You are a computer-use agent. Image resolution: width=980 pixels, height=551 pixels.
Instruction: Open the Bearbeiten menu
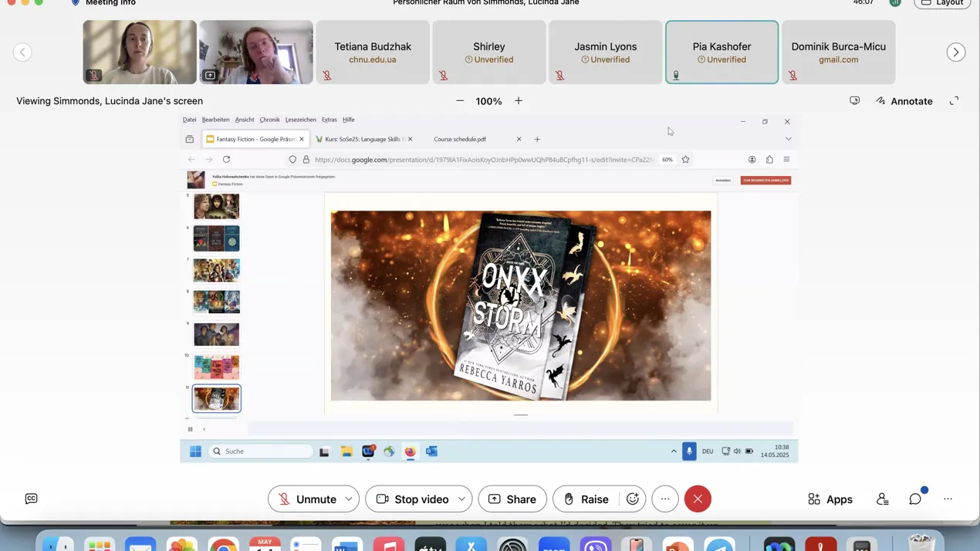click(215, 120)
